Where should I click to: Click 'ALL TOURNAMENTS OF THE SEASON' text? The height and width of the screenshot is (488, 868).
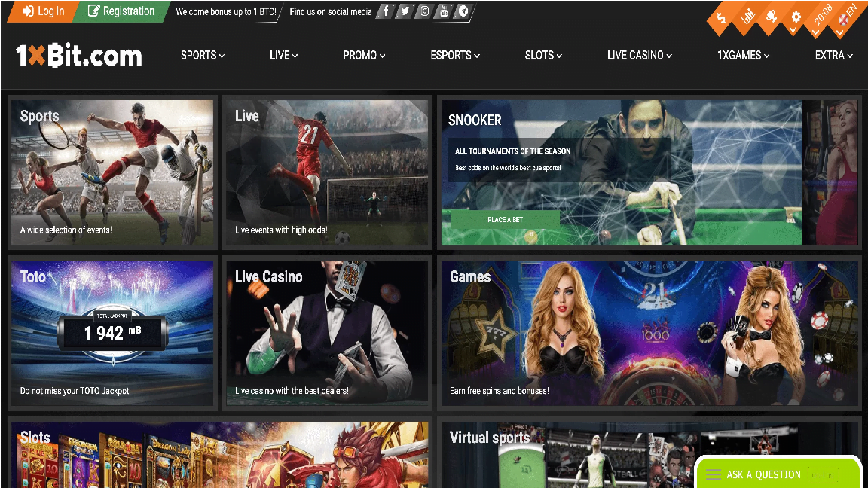(512, 151)
